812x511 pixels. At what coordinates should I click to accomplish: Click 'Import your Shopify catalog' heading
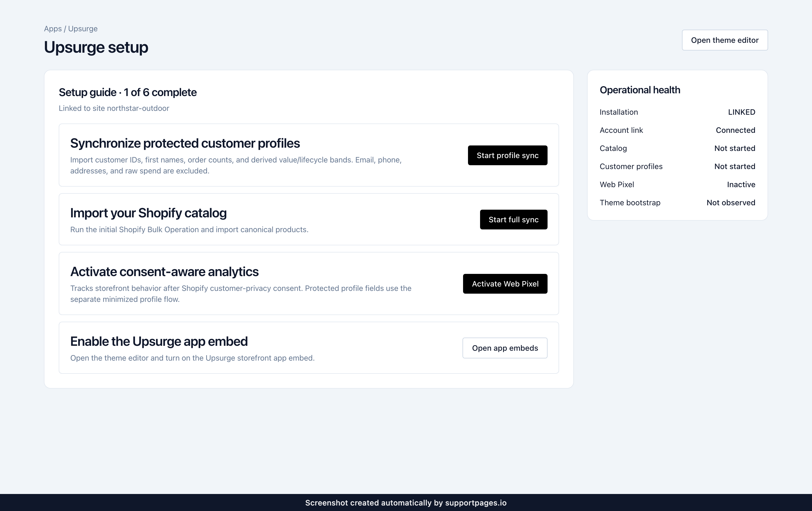click(x=148, y=213)
